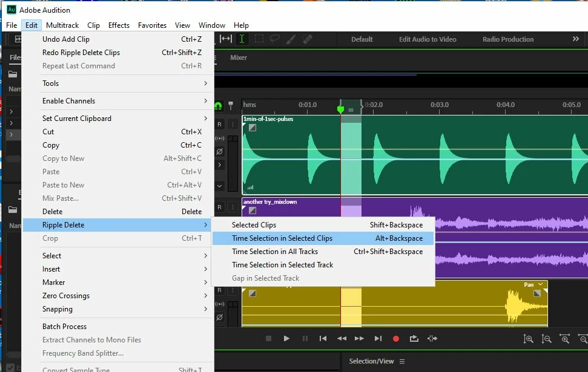Select the Slip tool in toolbar
The image size is (588, 372).
click(x=225, y=39)
